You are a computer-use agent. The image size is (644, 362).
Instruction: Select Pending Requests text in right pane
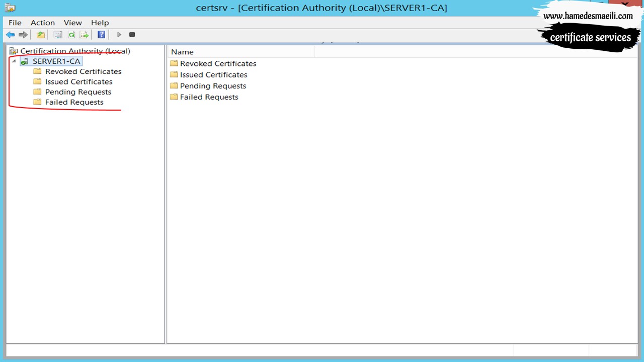pyautogui.click(x=213, y=85)
